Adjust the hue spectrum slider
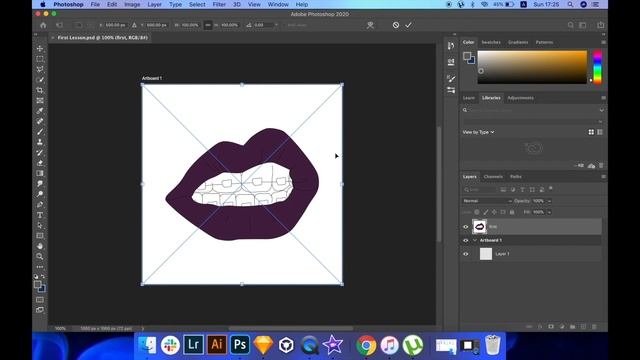The width and height of the screenshot is (640, 360). pos(597,67)
